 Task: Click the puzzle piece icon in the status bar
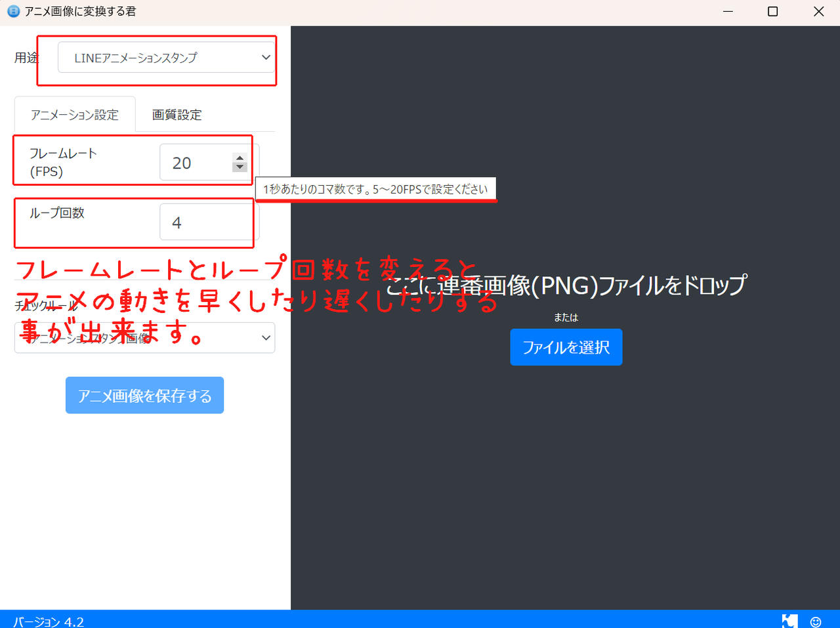[x=789, y=621]
